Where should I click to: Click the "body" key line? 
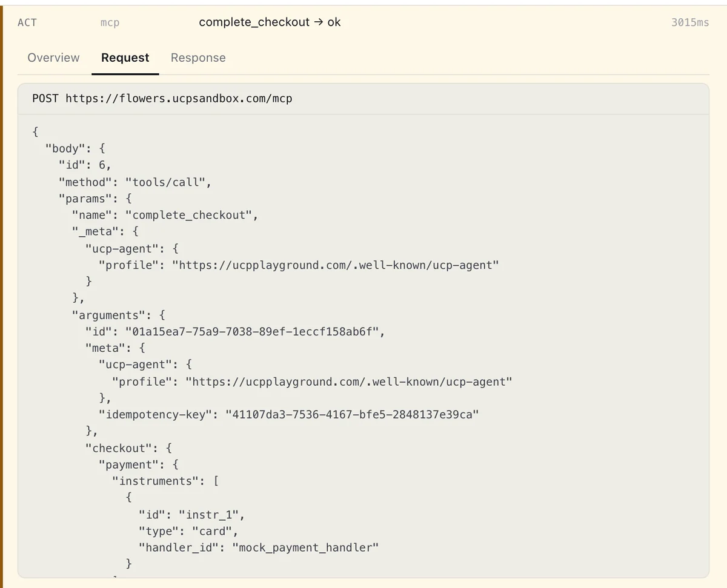click(x=76, y=148)
